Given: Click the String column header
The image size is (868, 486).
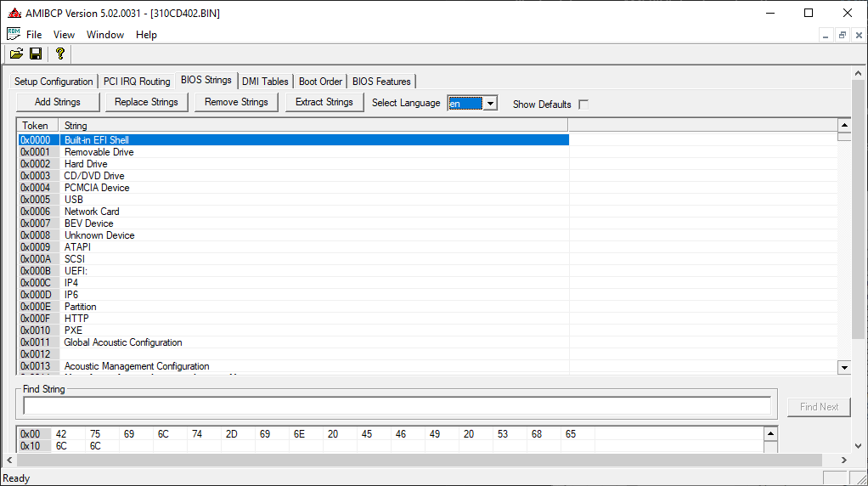Looking at the screenshot, I should click(313, 126).
